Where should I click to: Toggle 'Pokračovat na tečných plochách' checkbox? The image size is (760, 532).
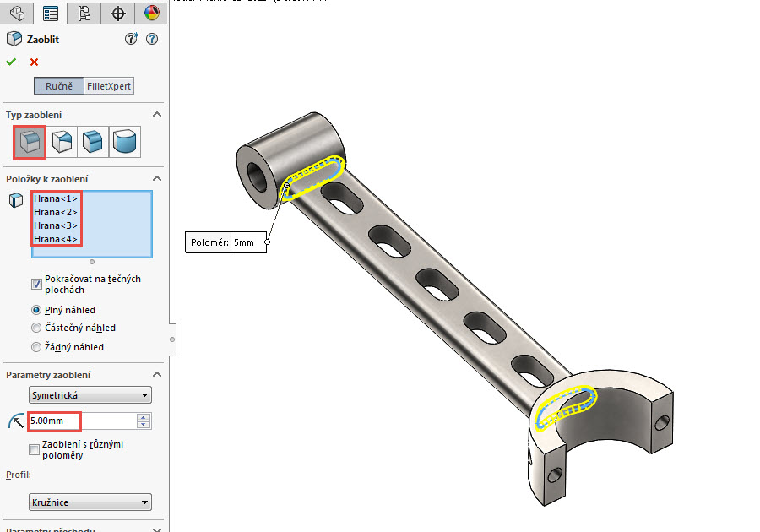36,284
